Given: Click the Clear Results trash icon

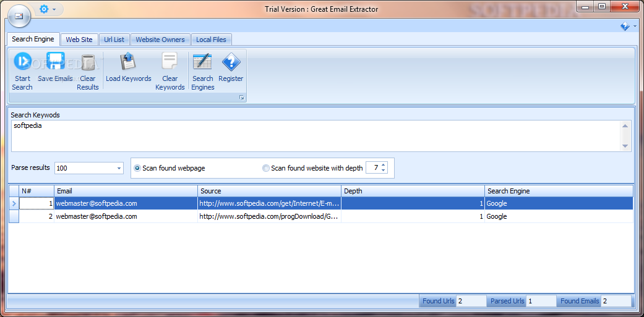Looking at the screenshot, I should coord(87,62).
